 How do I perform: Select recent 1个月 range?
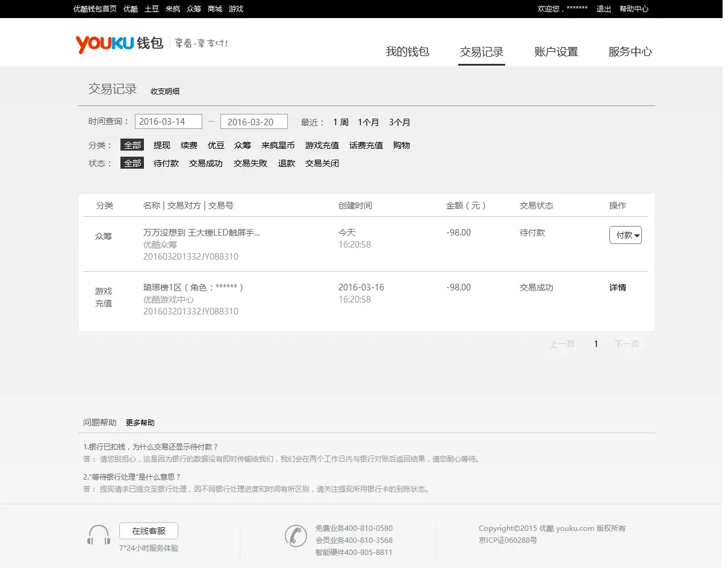[369, 122]
